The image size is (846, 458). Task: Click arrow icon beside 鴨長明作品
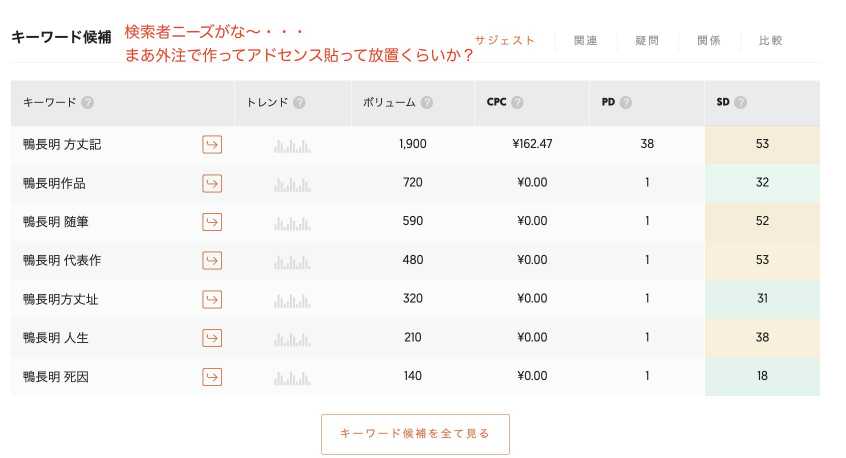212,183
